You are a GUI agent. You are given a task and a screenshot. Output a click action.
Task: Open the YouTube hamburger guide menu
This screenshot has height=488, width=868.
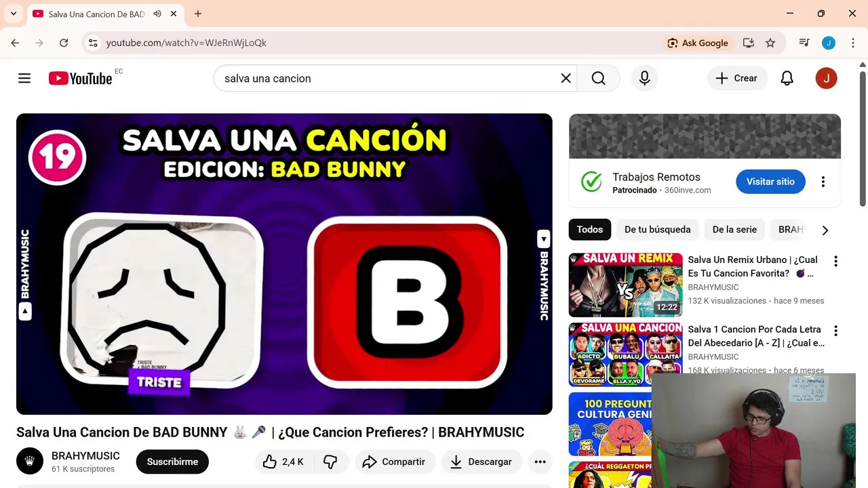[24, 78]
